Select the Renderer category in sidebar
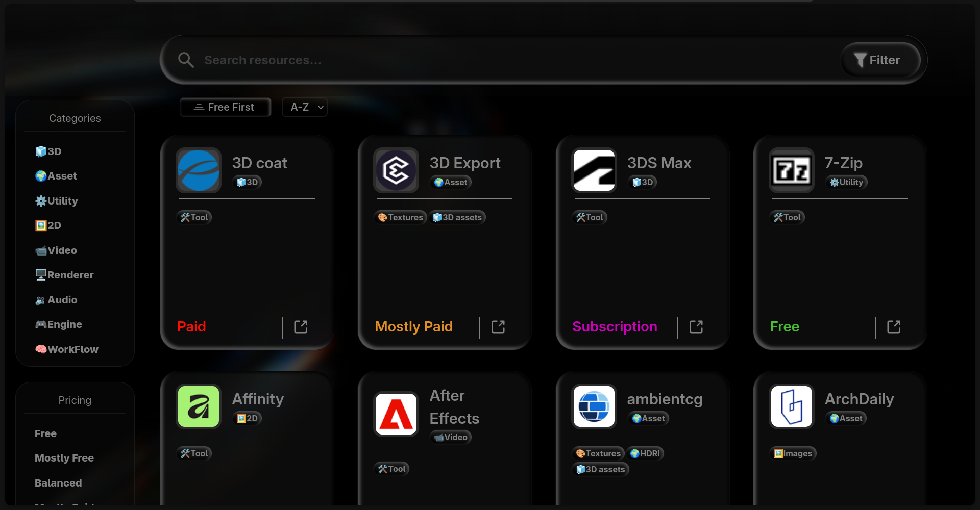The height and width of the screenshot is (510, 980). click(x=64, y=275)
